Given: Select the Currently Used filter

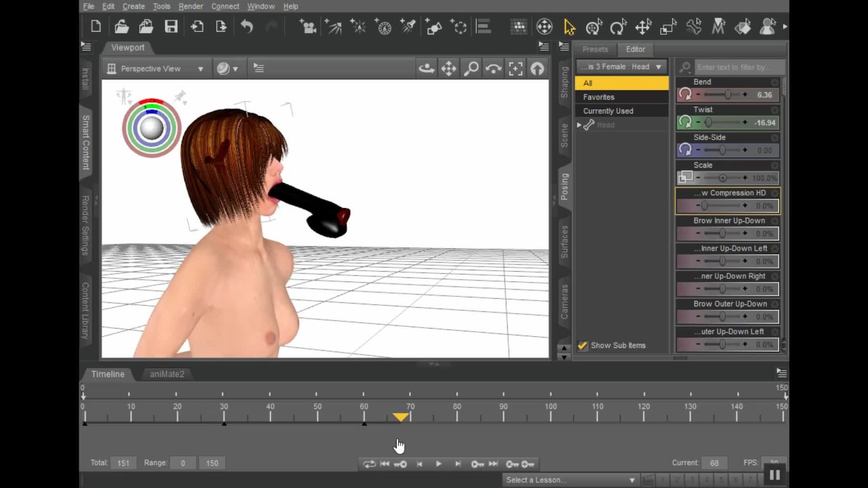Looking at the screenshot, I should (x=608, y=111).
